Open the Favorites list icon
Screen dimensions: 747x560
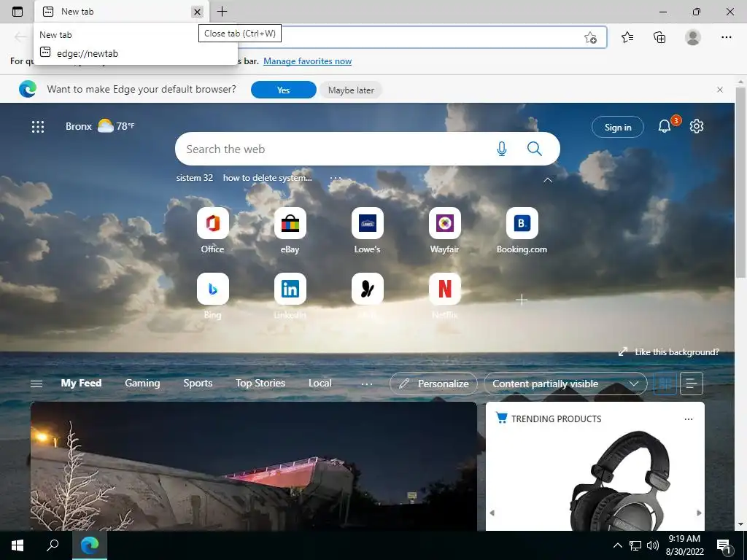pos(627,37)
